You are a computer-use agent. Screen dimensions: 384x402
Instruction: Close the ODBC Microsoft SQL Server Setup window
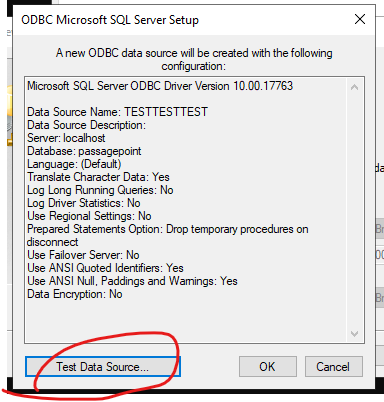(360, 19)
